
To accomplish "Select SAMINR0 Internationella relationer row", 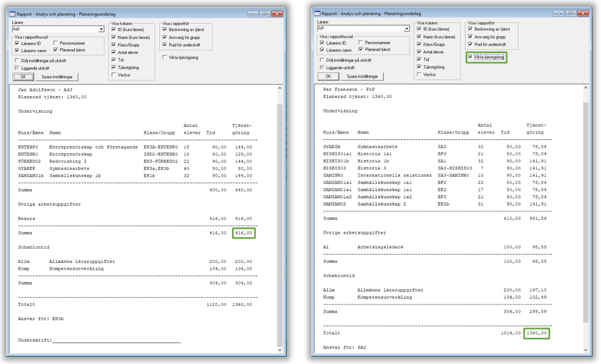I will [x=435, y=175].
